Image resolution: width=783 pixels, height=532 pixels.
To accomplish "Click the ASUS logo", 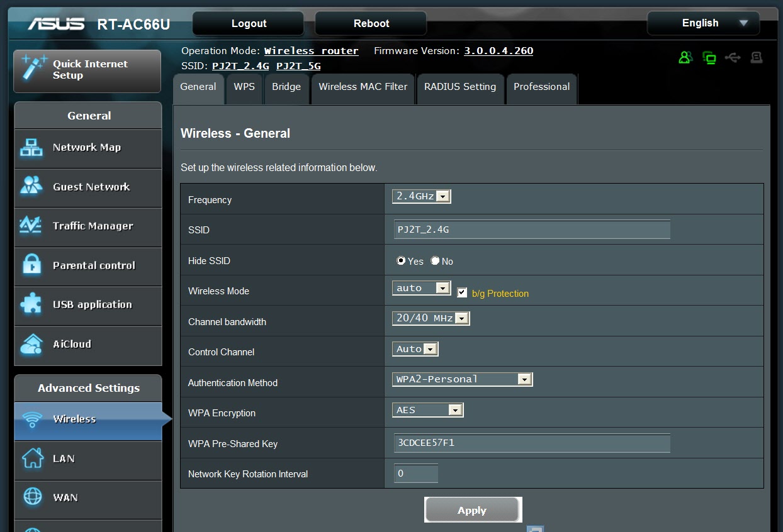I will pyautogui.click(x=56, y=24).
